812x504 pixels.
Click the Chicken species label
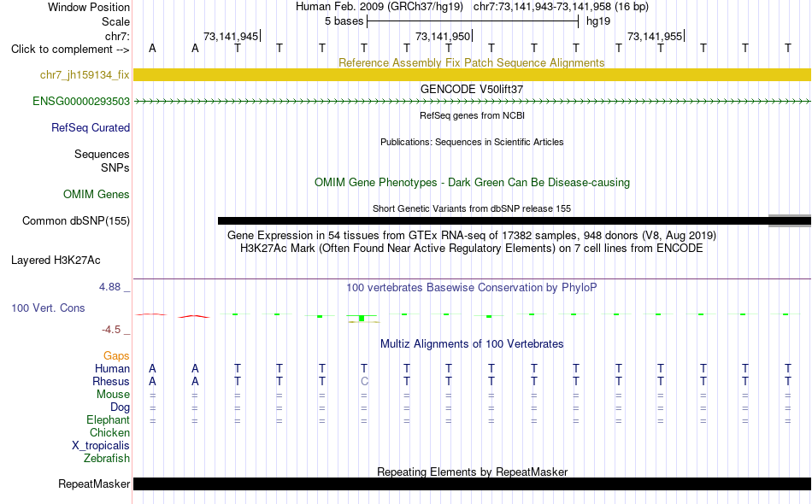(109, 433)
